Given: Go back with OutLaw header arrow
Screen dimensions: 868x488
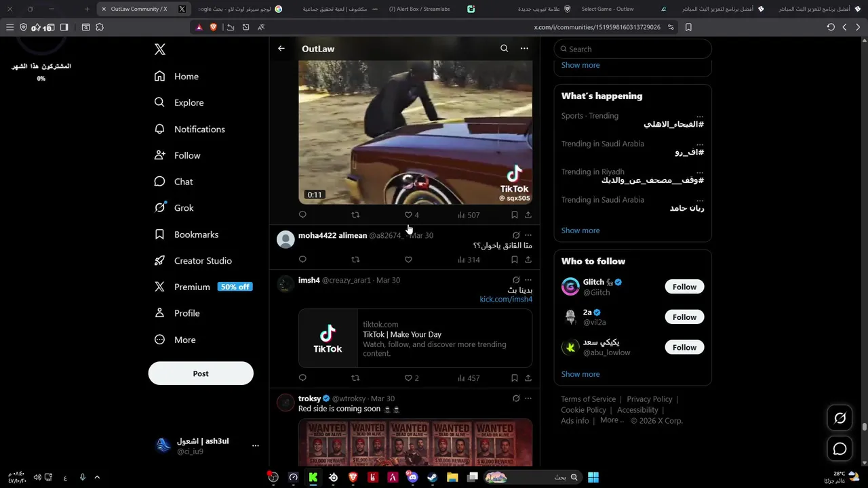Looking at the screenshot, I should coord(281,49).
